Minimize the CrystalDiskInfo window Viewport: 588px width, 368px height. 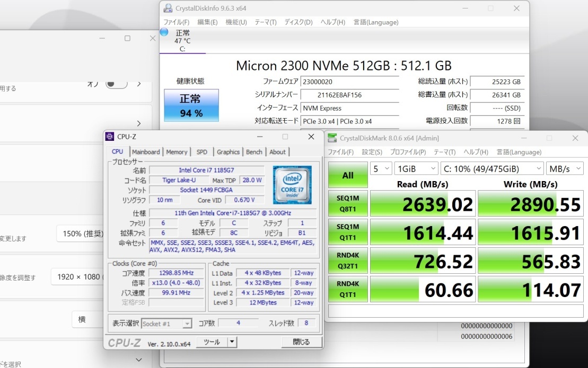[466, 8]
